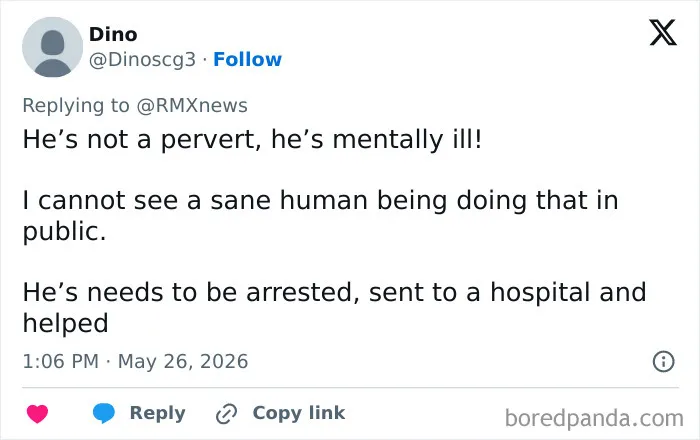The height and width of the screenshot is (440, 700).
Task: Click the chain link icon
Action: click(226, 414)
